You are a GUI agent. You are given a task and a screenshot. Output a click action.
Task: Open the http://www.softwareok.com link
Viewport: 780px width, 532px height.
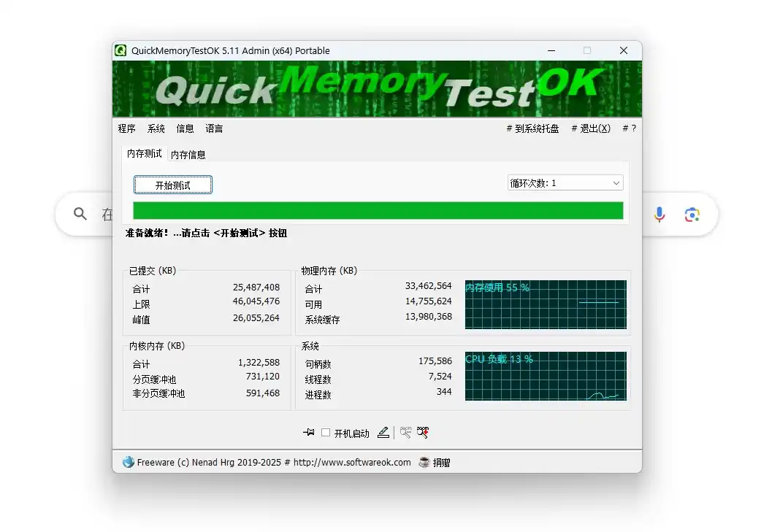coord(352,463)
